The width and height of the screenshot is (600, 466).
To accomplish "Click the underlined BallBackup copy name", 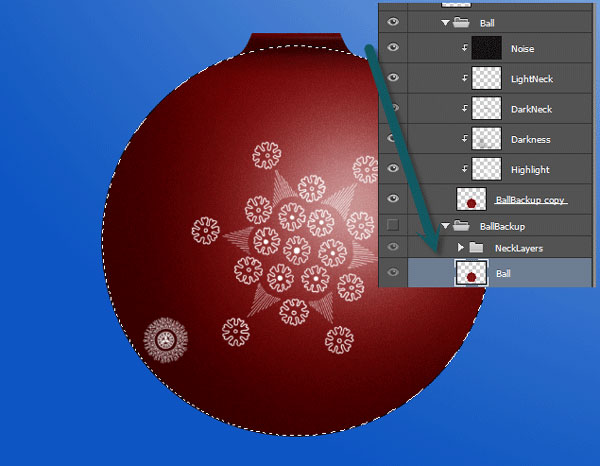I will point(530,200).
